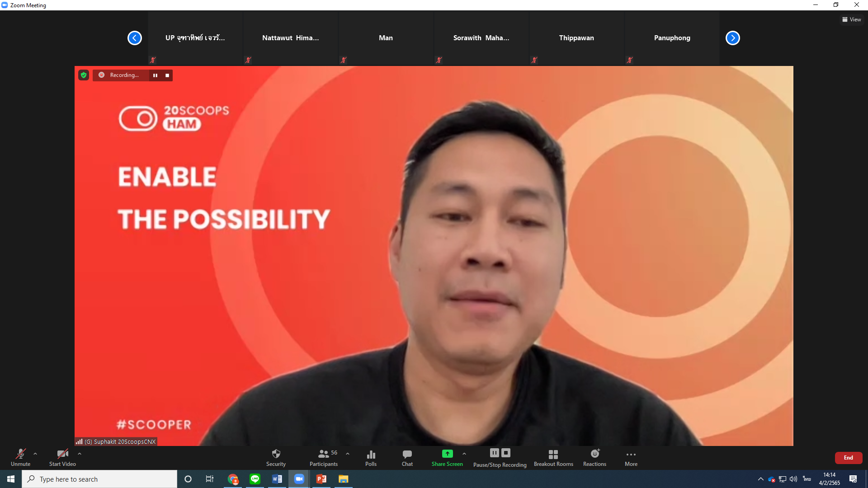Open audio options arrow next to Unmute
This screenshot has height=488, width=868.
click(x=35, y=454)
